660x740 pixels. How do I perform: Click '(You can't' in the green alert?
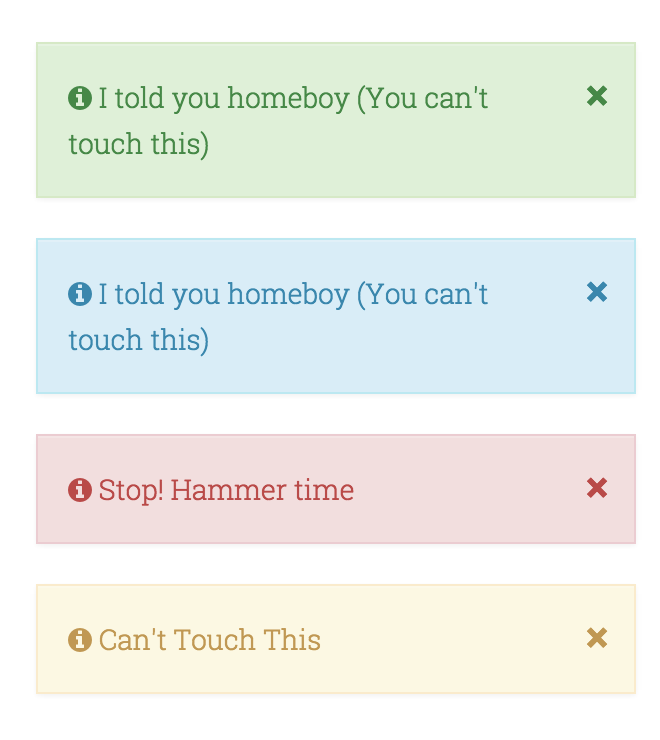(423, 99)
